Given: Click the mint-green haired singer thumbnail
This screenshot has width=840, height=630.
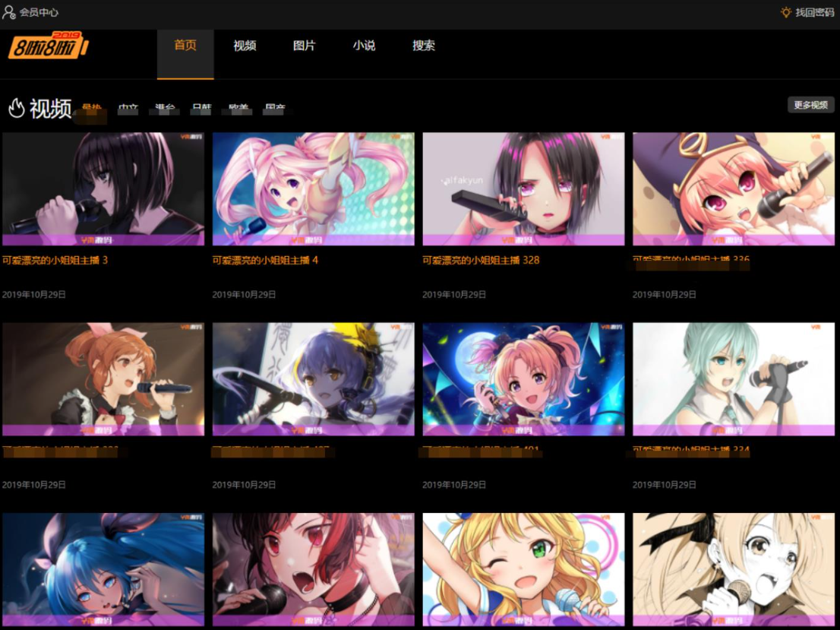Looking at the screenshot, I should (733, 378).
